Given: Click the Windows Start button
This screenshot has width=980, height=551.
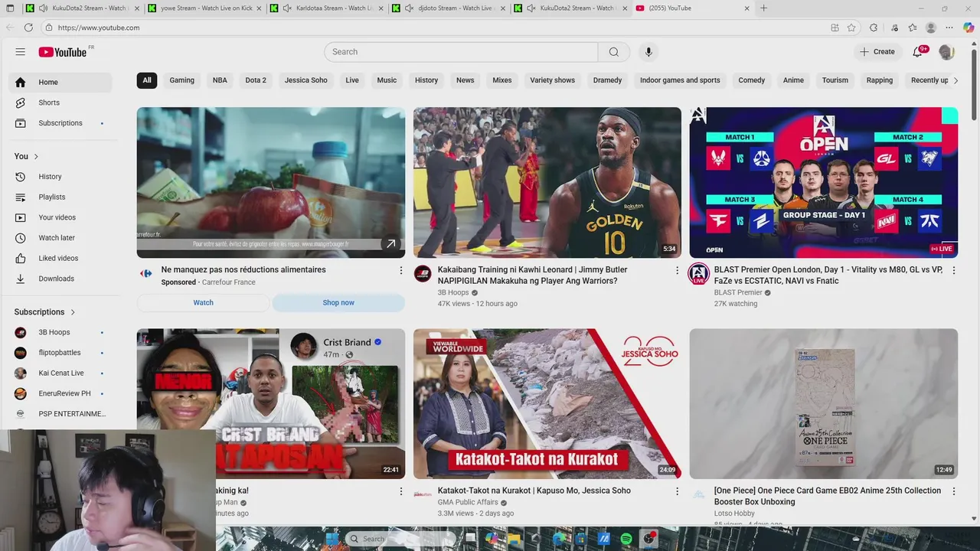Looking at the screenshot, I should [332, 539].
